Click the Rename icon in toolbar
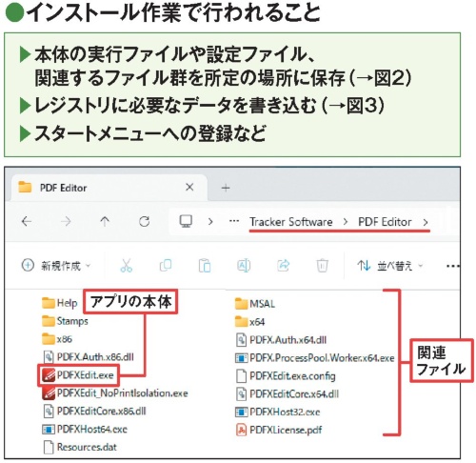476x463 pixels. click(244, 265)
